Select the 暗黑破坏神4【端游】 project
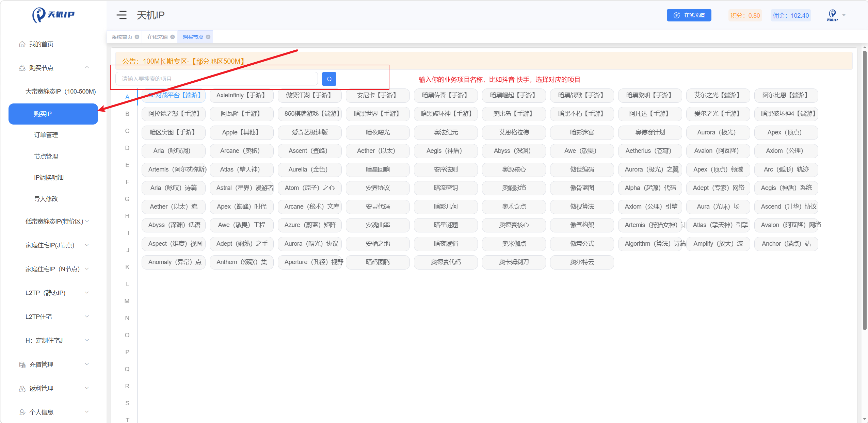Image resolution: width=868 pixels, height=423 pixels. click(786, 114)
